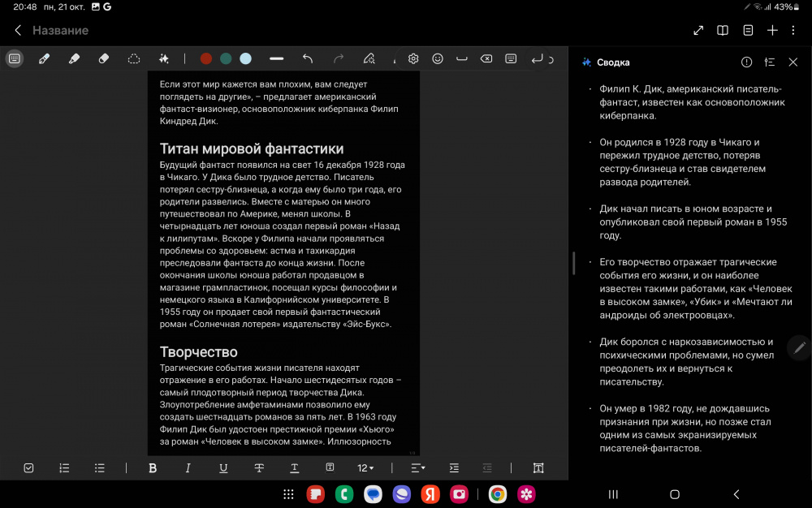
Task: Open the pink Gallery app in taskbar
Action: tap(526, 494)
